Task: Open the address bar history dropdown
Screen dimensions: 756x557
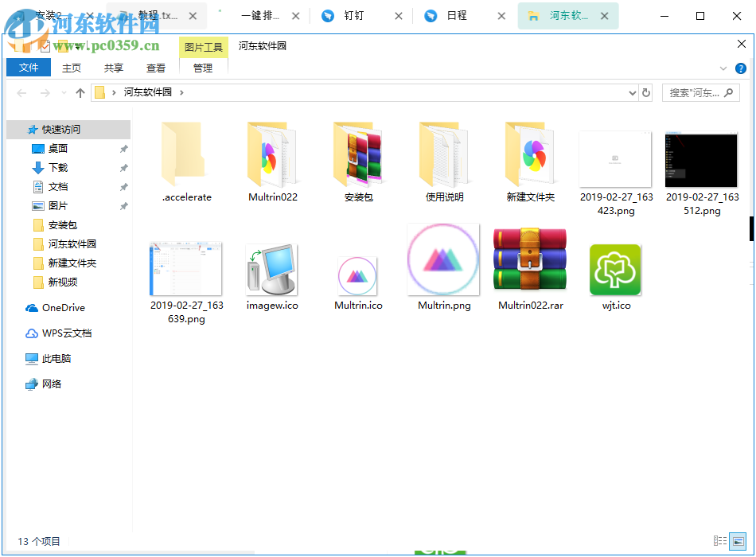Action: point(633,92)
